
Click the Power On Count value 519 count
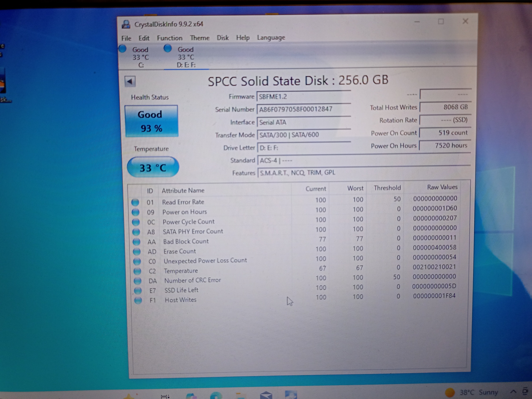pyautogui.click(x=445, y=133)
